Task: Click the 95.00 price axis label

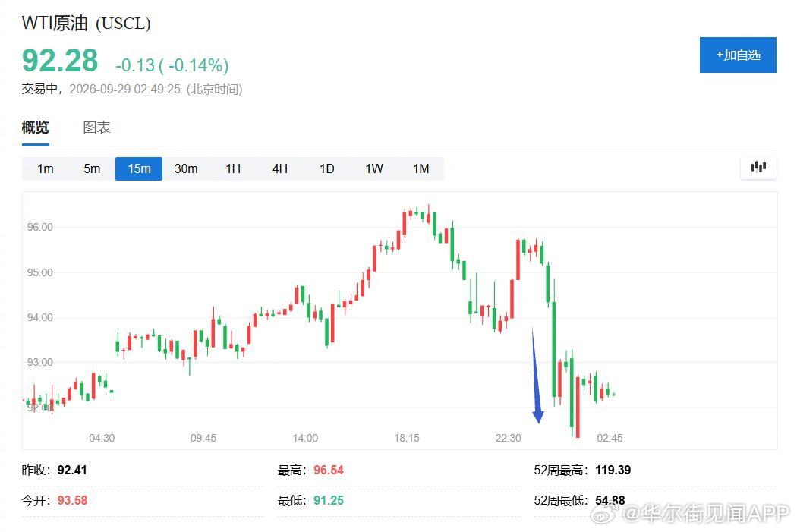Action: [39, 273]
